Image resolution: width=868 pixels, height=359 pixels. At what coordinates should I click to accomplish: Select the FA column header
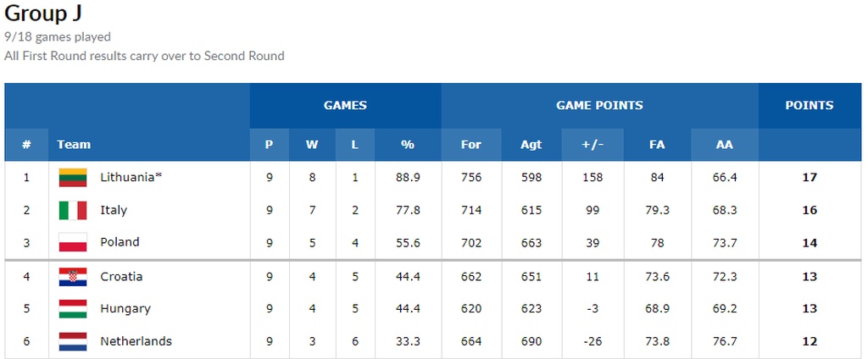[x=657, y=145]
